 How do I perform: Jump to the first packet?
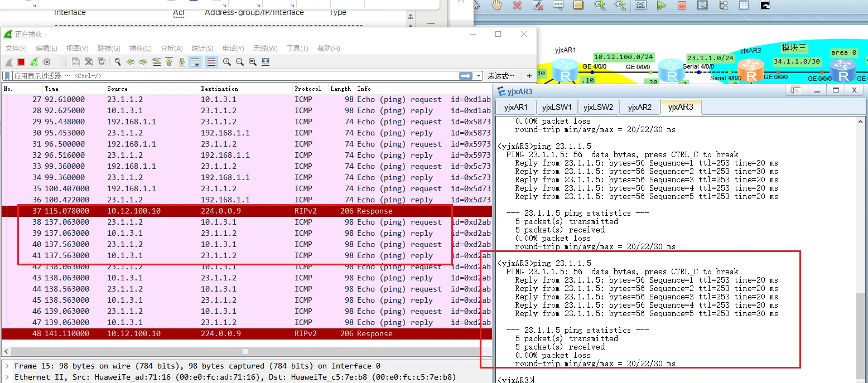[169, 62]
